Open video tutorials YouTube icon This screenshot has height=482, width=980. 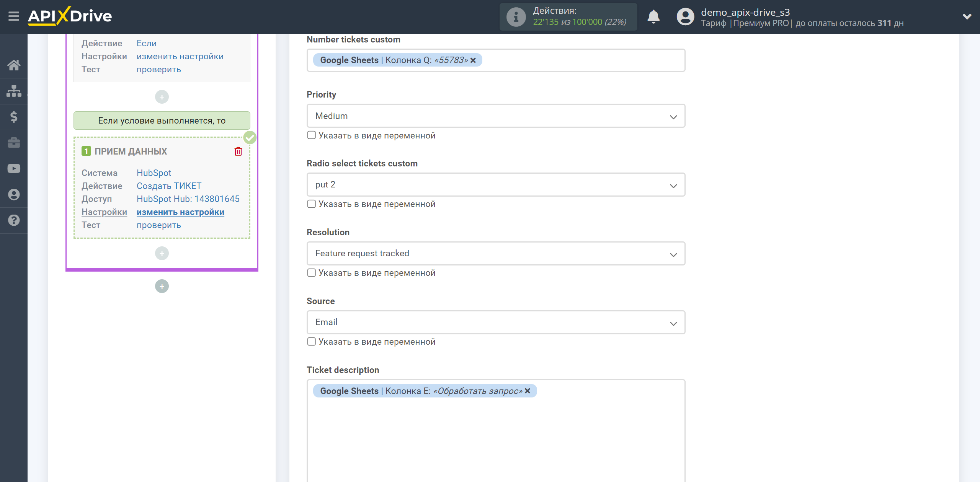14,169
